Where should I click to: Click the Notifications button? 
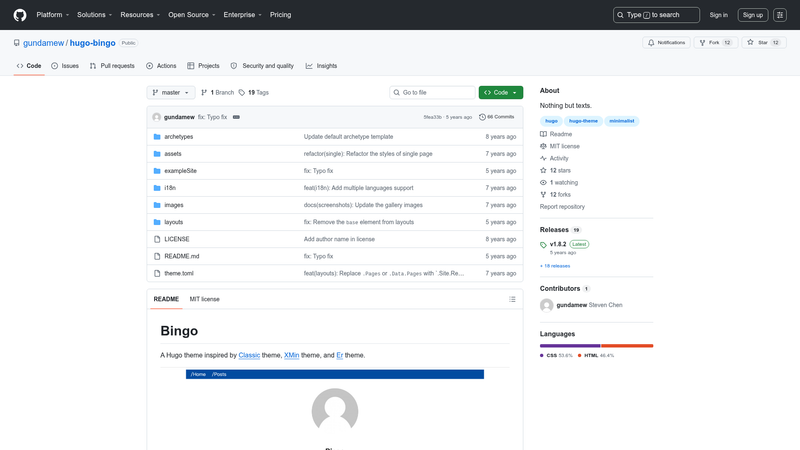[666, 43]
